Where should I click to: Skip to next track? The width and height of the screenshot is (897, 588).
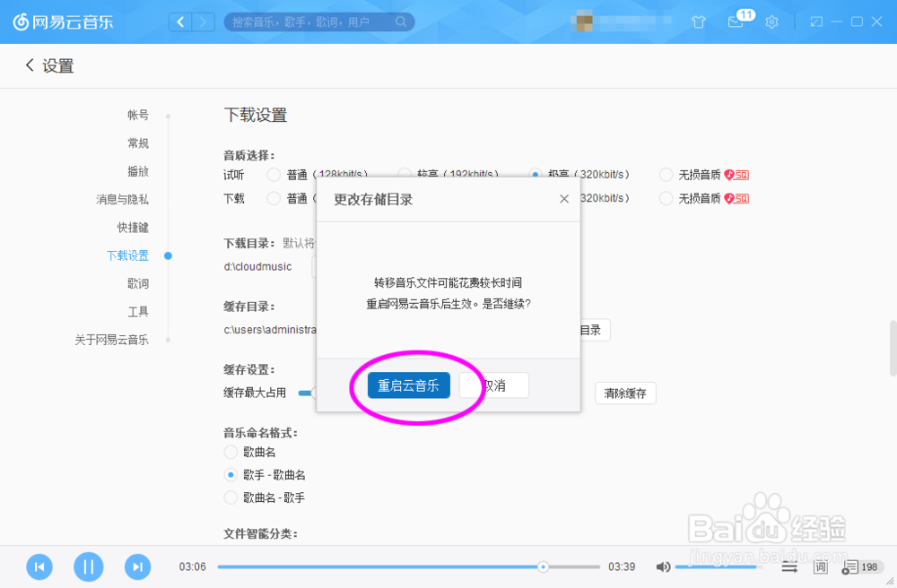[138, 566]
